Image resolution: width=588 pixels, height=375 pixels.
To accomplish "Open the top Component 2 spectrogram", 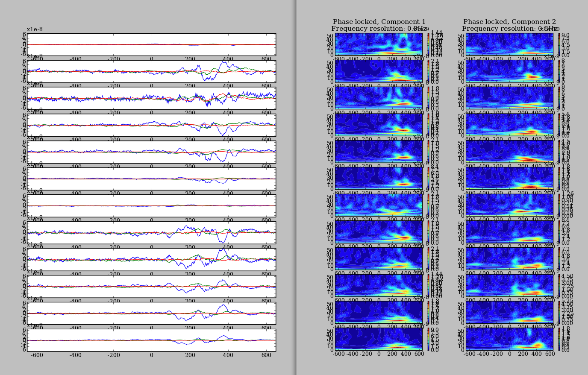I will coord(509,44).
